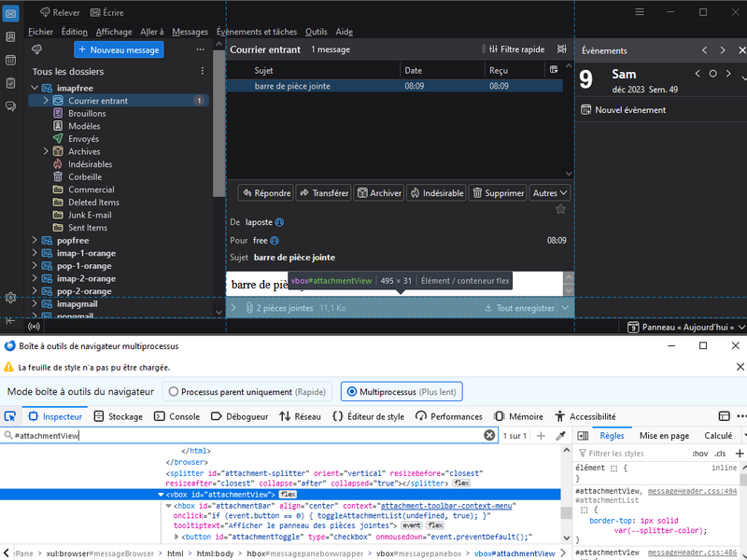The width and height of the screenshot is (747, 560).
Task: Open the Autres dropdown menu
Action: [x=549, y=193]
